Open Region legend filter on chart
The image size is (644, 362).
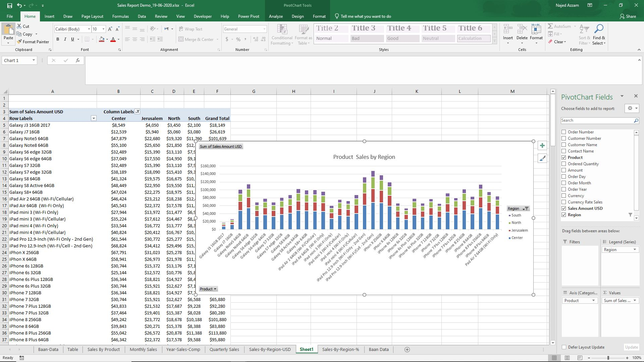pyautogui.click(x=518, y=208)
